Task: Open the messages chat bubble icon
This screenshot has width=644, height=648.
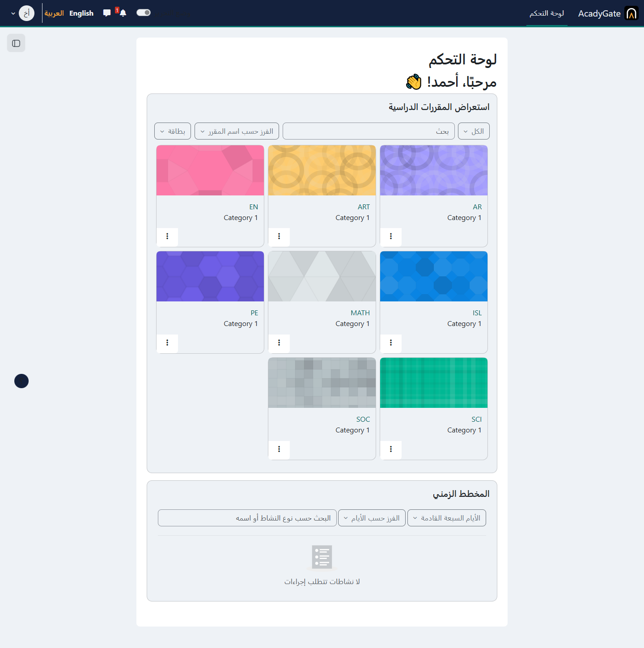Action: [106, 13]
